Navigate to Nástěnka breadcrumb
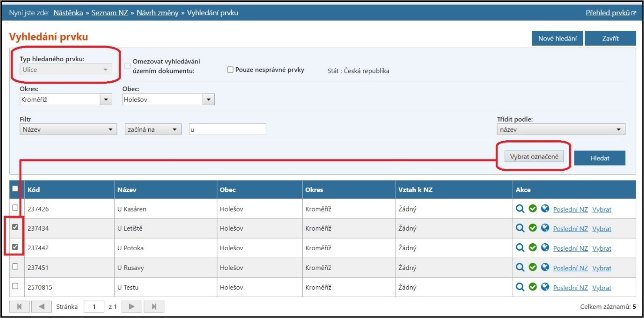This screenshot has width=644, height=318. click(68, 13)
